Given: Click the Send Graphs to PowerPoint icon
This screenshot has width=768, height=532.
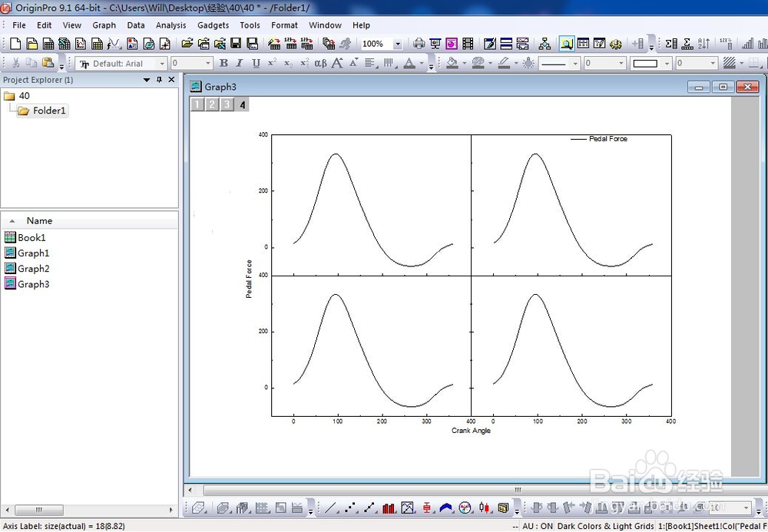Looking at the screenshot, I should 451,44.
